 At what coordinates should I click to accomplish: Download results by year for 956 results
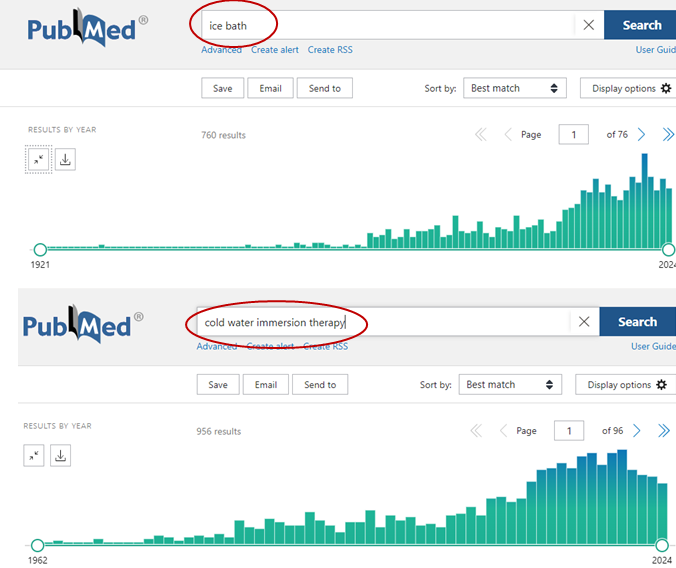60,456
